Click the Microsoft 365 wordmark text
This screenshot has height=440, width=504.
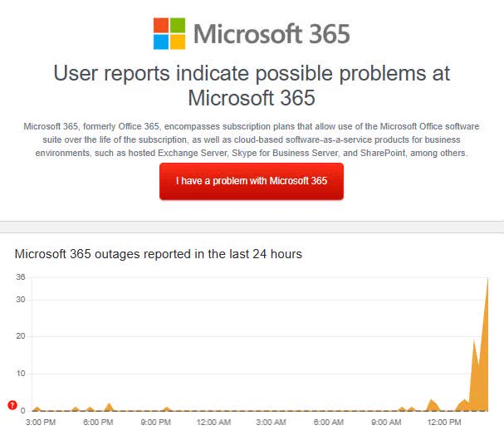[x=272, y=34]
